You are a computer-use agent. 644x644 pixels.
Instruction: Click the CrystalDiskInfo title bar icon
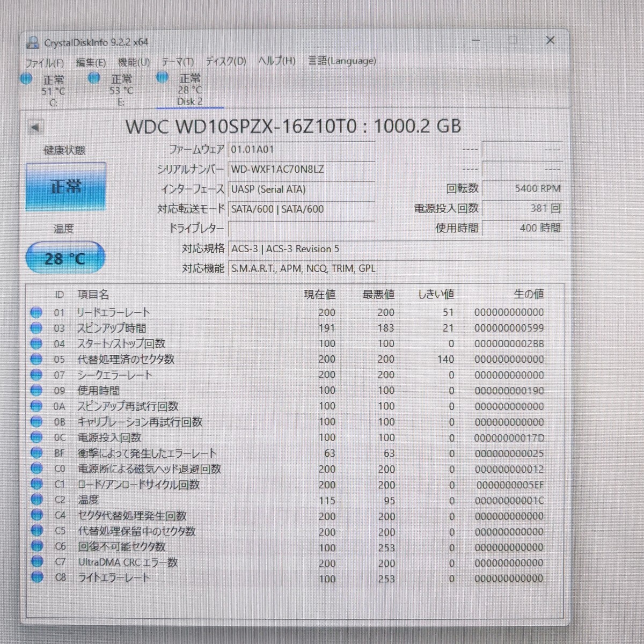pyautogui.click(x=33, y=42)
